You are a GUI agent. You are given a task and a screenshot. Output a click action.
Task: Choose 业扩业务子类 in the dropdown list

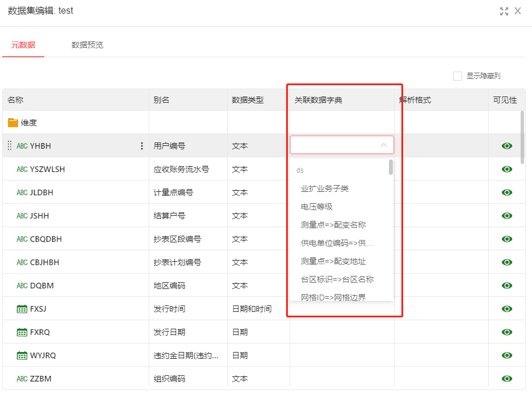point(325,188)
